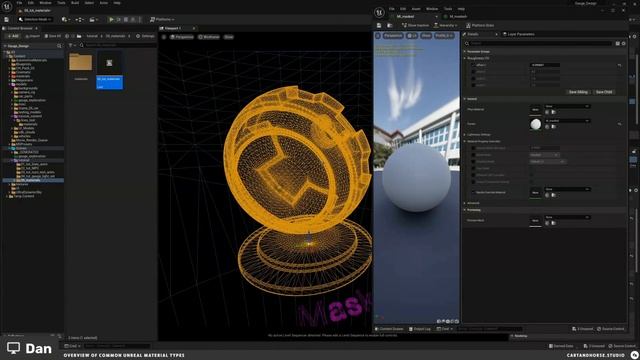Save the current level in the main toolbar
640x360 pixels.
[7, 19]
